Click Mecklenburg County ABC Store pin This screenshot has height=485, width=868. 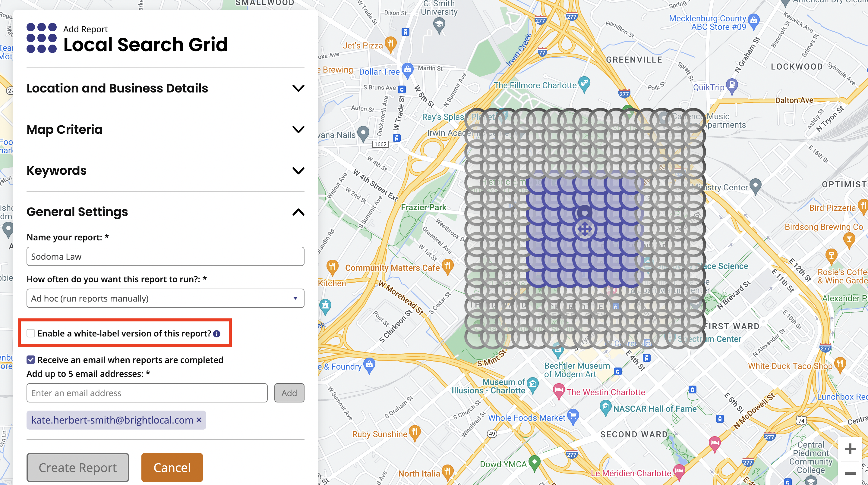click(754, 22)
